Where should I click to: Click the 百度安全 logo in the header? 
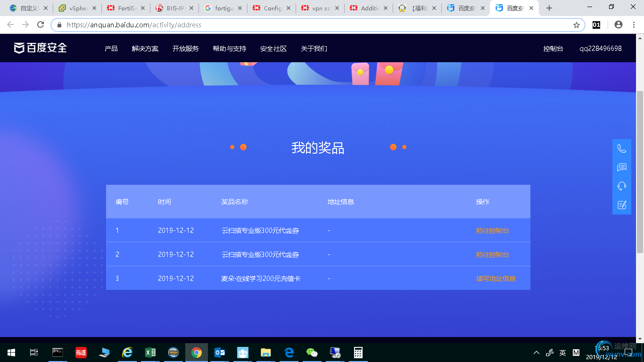[41, 48]
